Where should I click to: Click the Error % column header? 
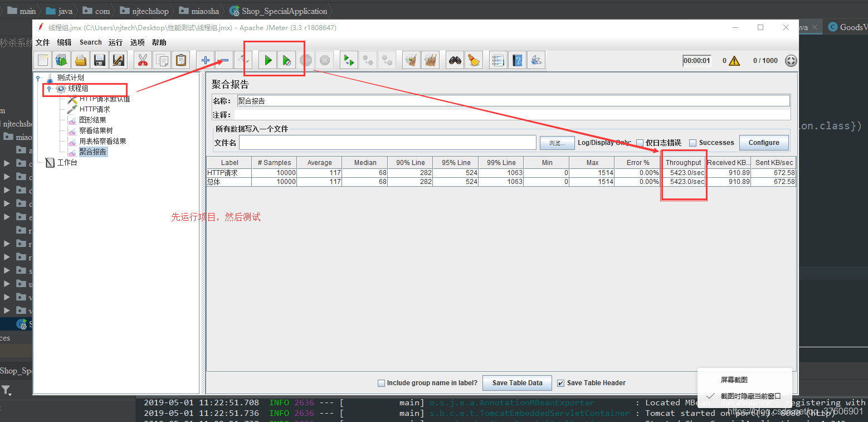637,163
